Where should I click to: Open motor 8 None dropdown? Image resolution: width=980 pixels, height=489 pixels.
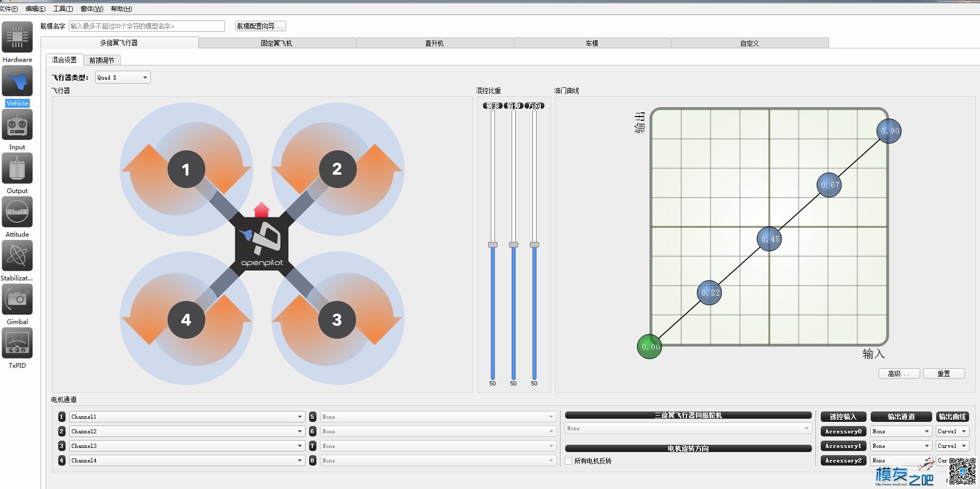[438, 460]
